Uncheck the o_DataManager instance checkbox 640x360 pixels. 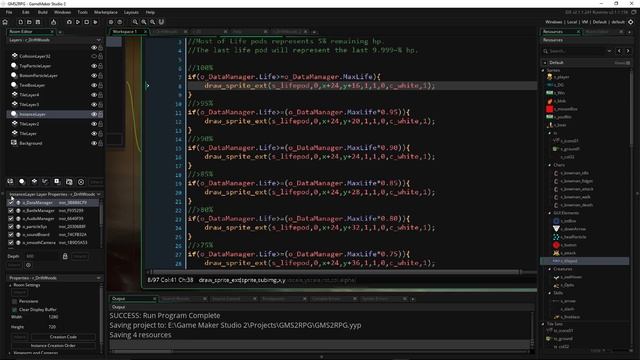tap(11, 202)
